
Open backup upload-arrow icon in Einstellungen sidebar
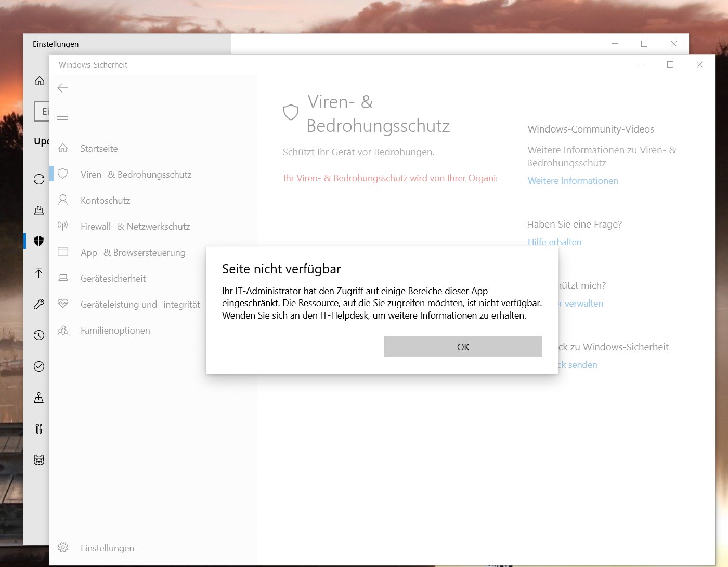tap(39, 273)
